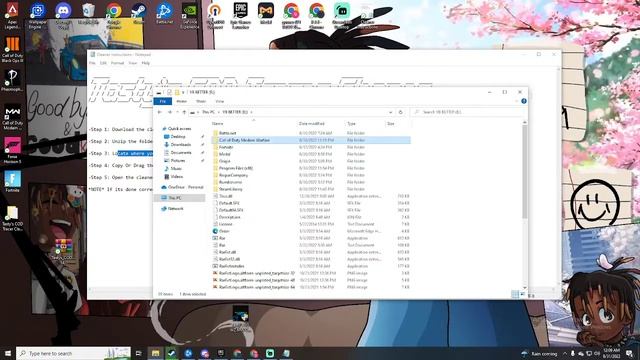Open Task View on the taskbar
This screenshot has height=360, width=640.
[x=138, y=353]
